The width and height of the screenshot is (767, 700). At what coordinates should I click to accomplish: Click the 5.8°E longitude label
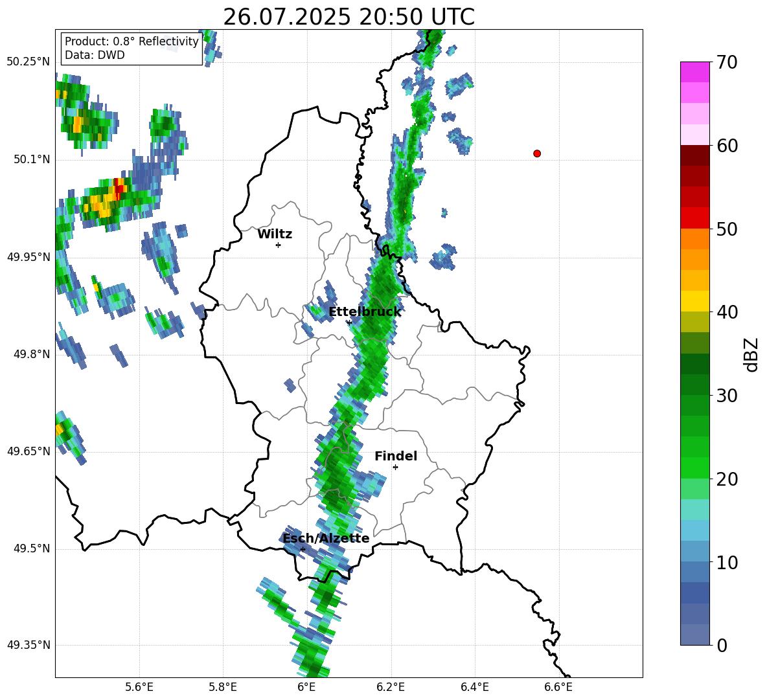coord(223,688)
